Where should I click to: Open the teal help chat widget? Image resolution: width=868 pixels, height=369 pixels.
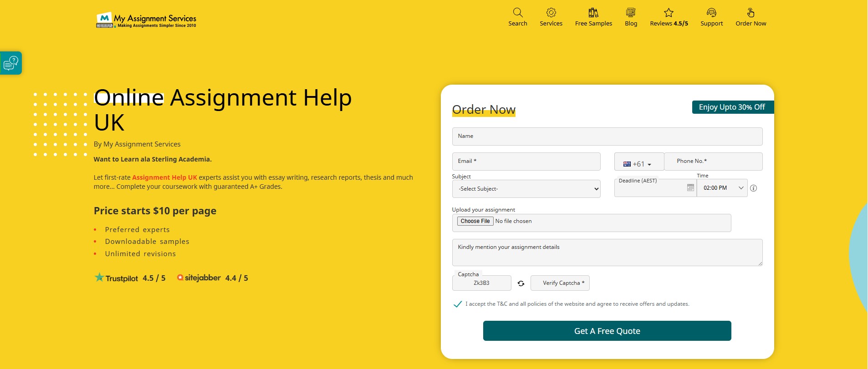click(x=11, y=63)
